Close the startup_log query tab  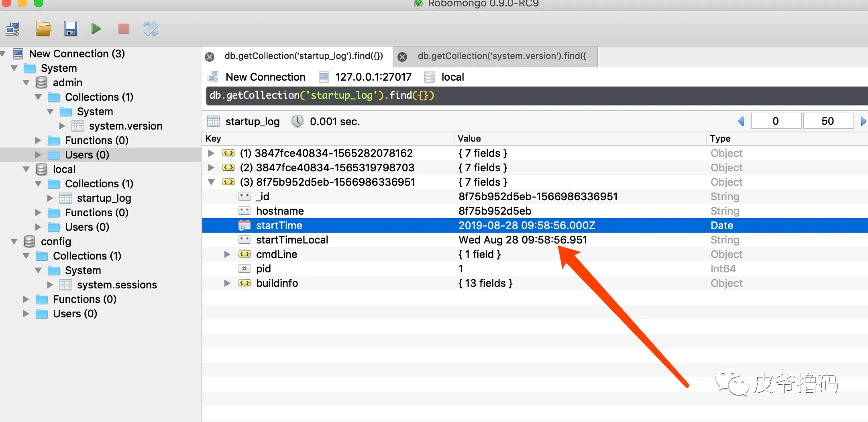point(210,57)
